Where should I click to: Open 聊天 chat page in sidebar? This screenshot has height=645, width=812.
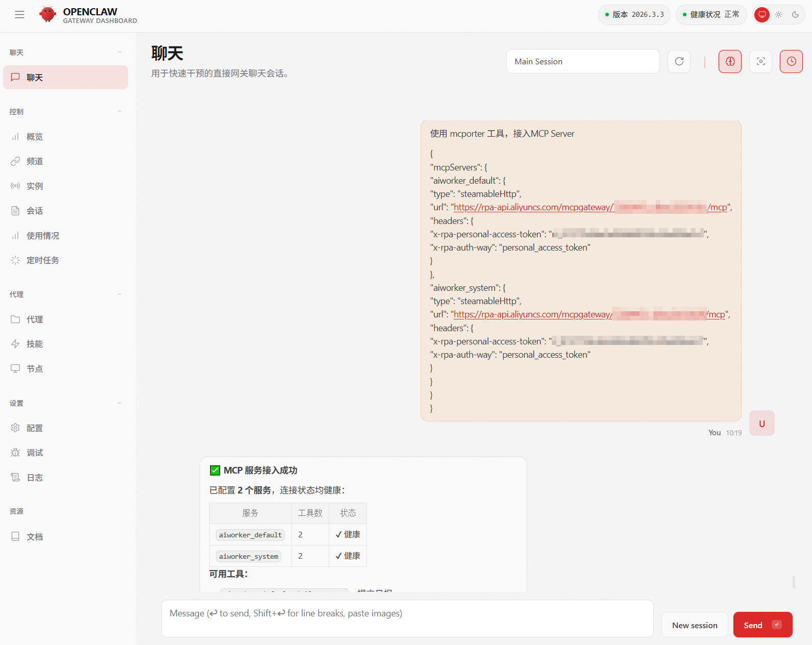[x=65, y=78]
